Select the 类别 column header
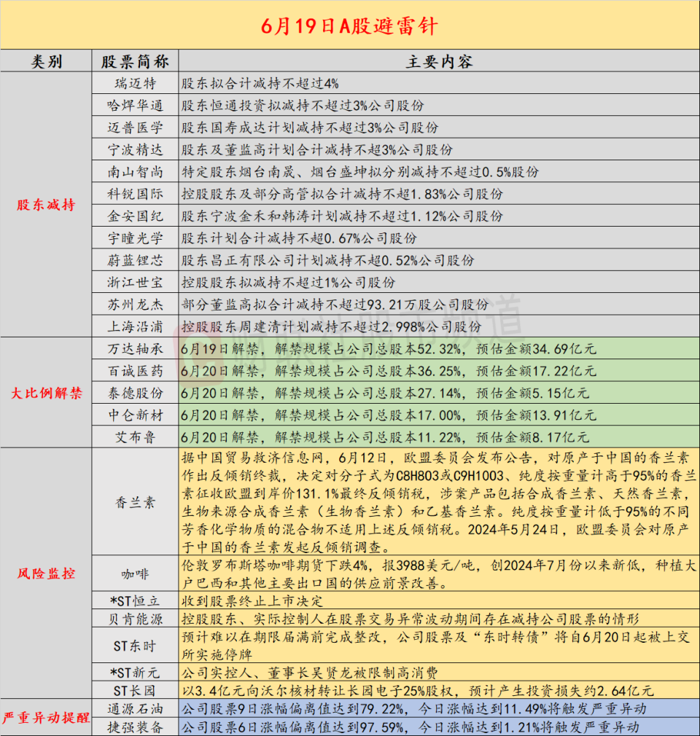 tap(46, 61)
